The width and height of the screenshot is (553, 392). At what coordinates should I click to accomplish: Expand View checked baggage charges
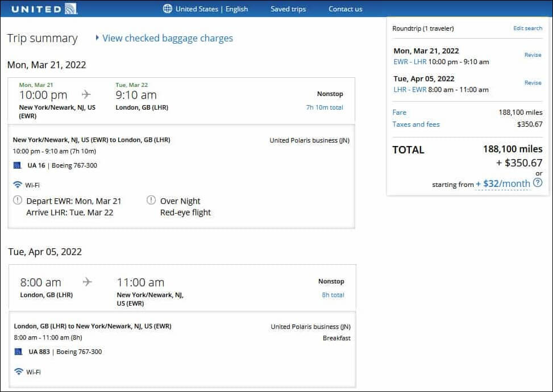pos(164,38)
